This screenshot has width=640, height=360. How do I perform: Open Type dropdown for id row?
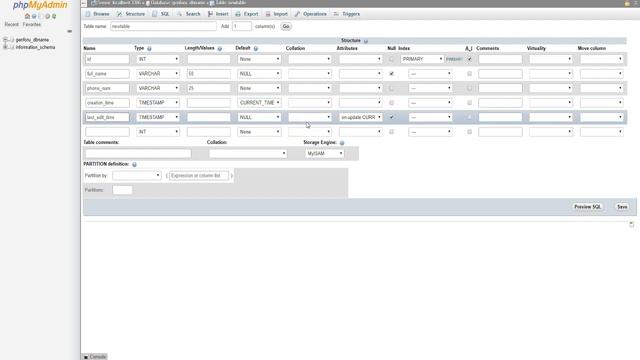tap(158, 59)
